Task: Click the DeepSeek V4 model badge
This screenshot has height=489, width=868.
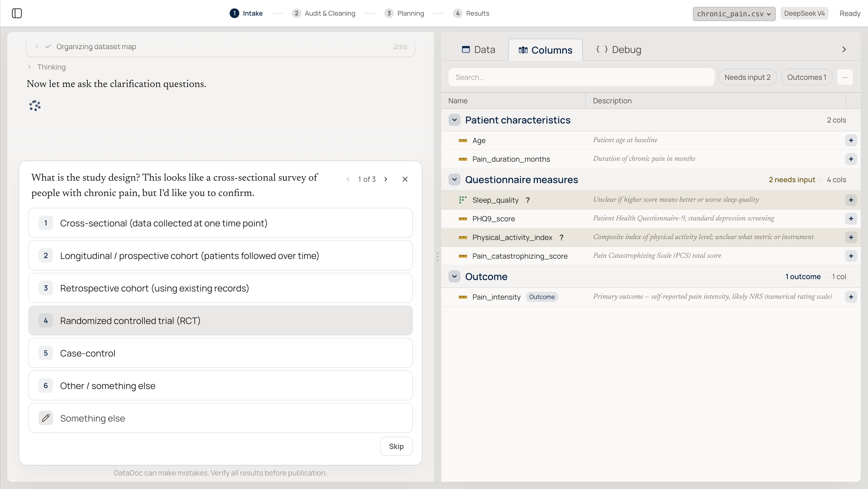Action: click(x=804, y=13)
